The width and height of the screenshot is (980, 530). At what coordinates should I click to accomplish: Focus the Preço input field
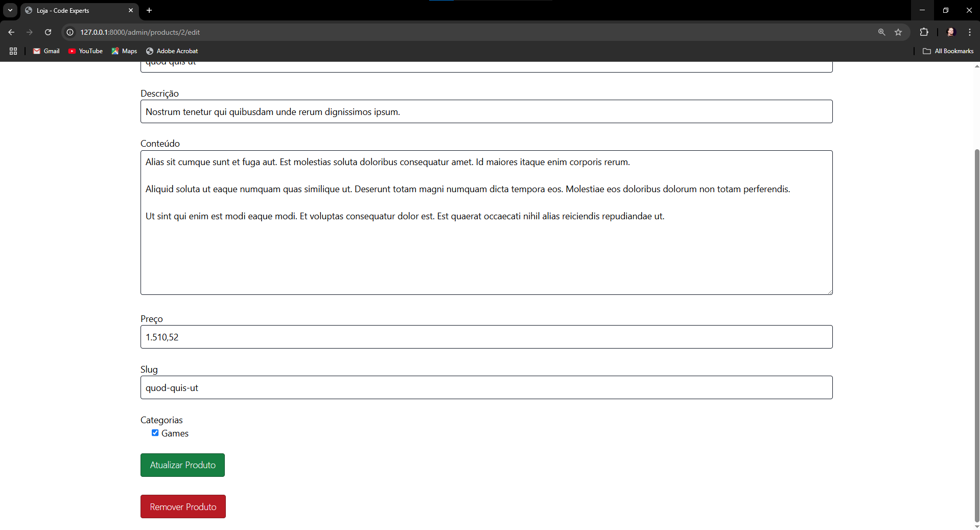tap(486, 337)
